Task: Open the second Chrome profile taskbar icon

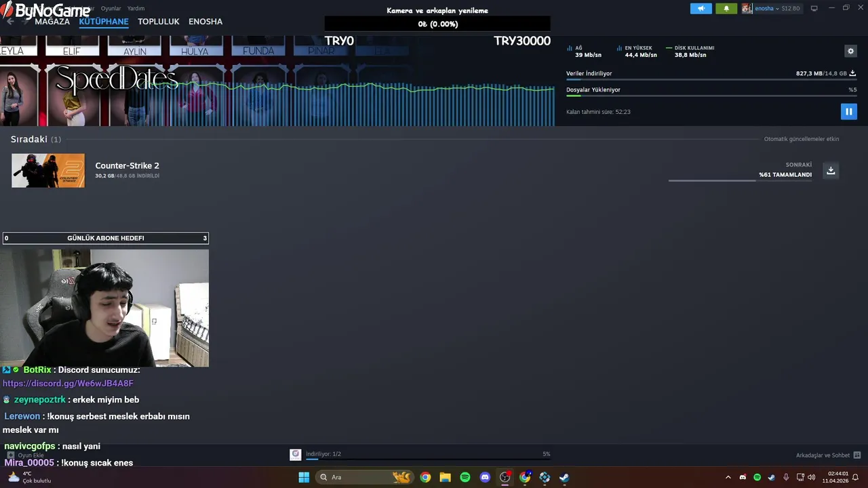Action: click(x=525, y=477)
